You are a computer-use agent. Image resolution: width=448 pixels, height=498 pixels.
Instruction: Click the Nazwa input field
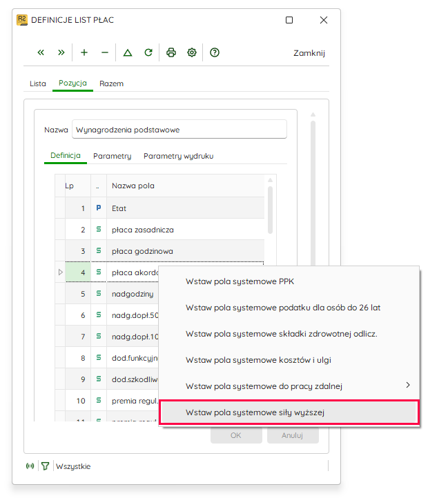(179, 129)
